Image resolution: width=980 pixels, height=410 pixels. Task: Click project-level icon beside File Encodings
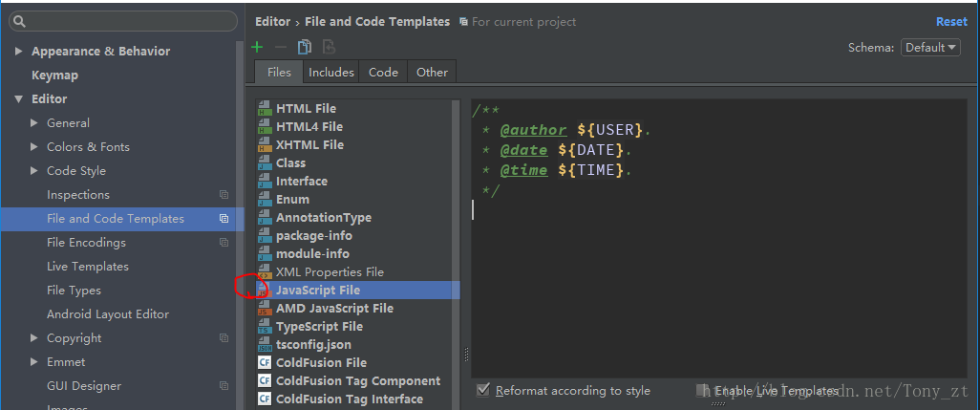pos(224,243)
